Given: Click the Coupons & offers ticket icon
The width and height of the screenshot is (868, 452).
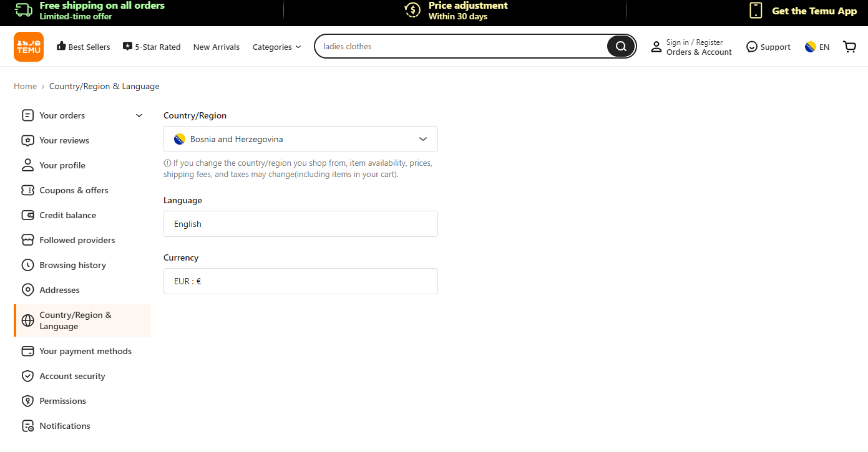Looking at the screenshot, I should pyautogui.click(x=27, y=190).
